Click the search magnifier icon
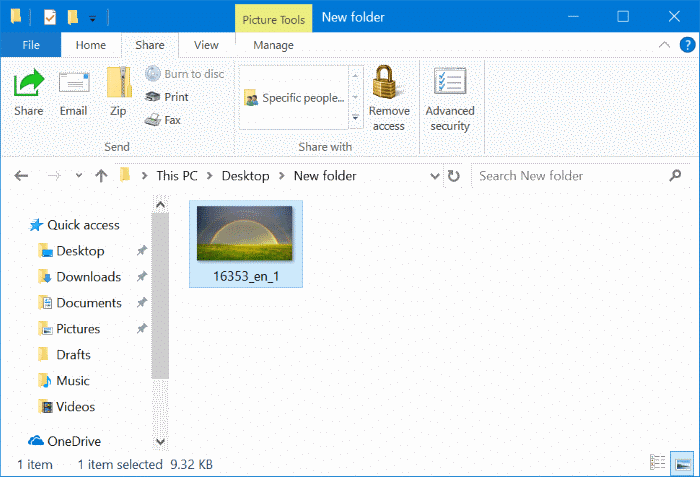The image size is (700, 477). click(675, 176)
